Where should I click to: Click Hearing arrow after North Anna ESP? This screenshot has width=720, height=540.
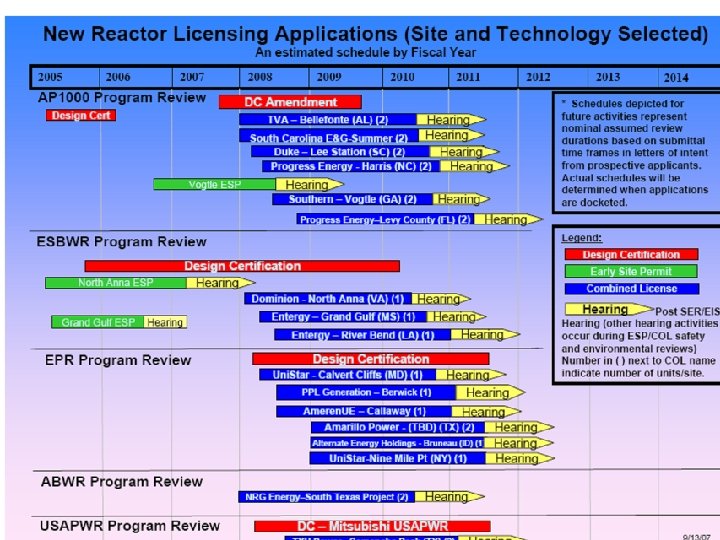221,283
